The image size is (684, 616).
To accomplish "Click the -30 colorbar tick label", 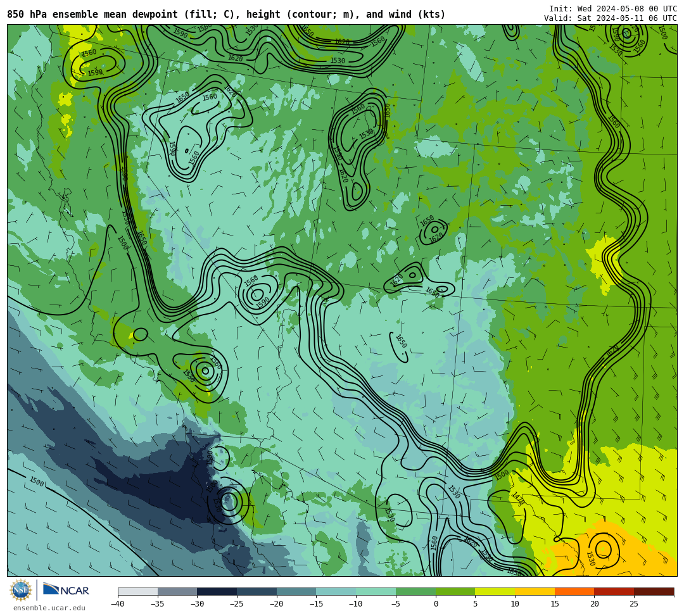I will click(x=197, y=604).
